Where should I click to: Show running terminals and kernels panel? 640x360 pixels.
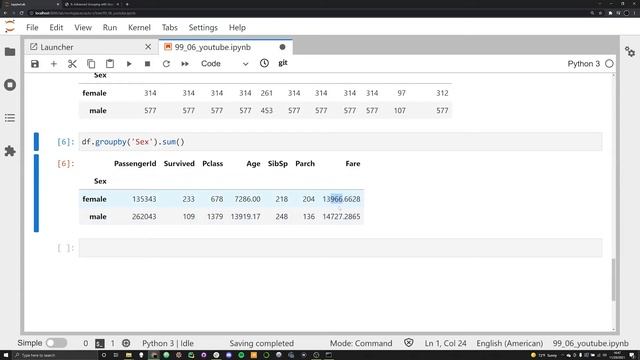tap(10, 85)
